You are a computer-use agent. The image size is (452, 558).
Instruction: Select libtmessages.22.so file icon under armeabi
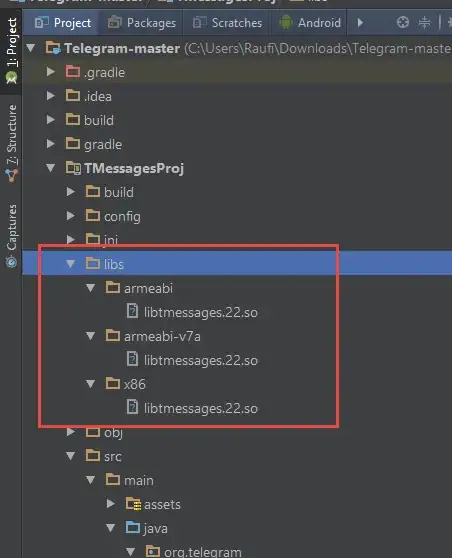[132, 311]
